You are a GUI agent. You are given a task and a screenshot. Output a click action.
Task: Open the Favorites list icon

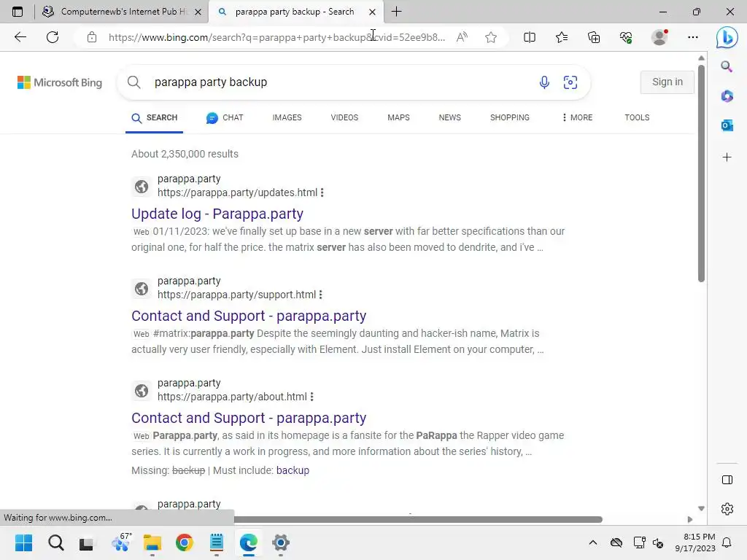(562, 37)
